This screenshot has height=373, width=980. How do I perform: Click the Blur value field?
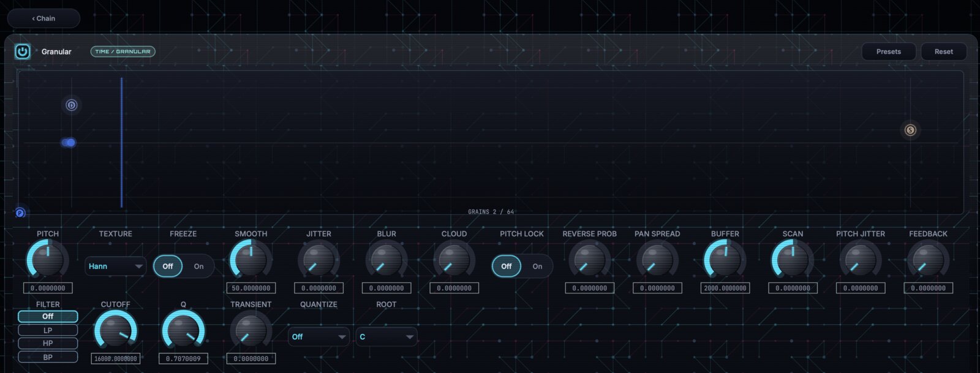coord(386,288)
